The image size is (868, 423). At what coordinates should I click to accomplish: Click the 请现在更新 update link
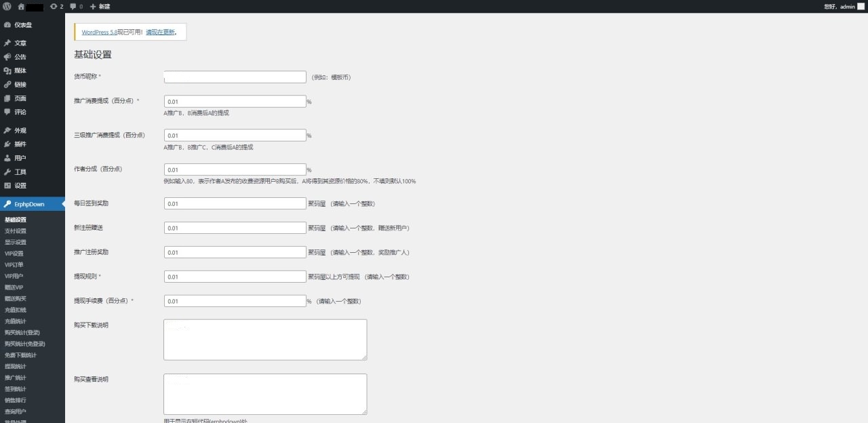pos(161,32)
